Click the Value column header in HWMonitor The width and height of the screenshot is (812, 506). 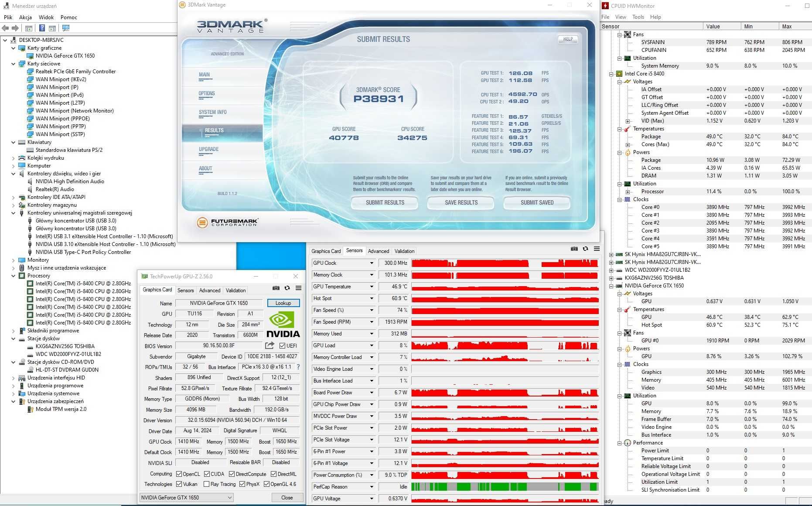pos(721,27)
